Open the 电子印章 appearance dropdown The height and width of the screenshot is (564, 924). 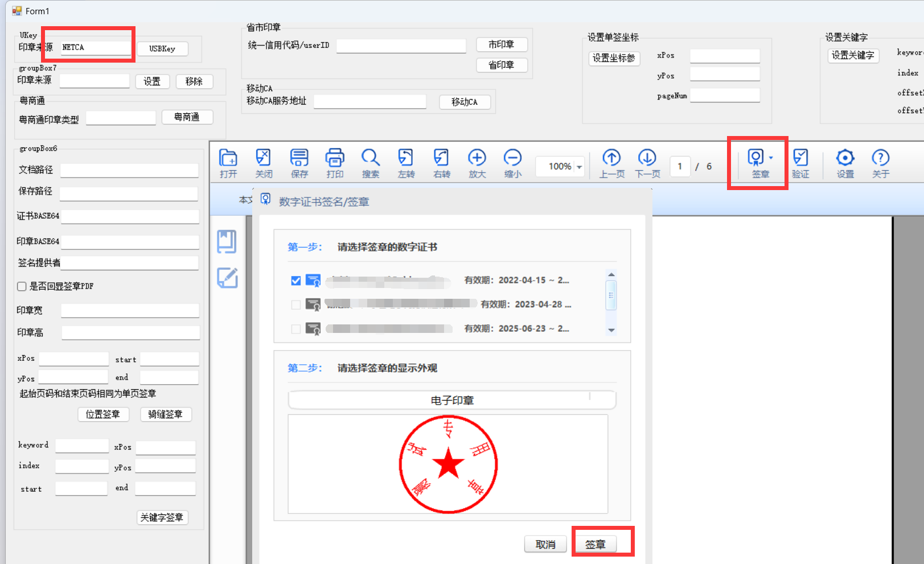pos(452,400)
